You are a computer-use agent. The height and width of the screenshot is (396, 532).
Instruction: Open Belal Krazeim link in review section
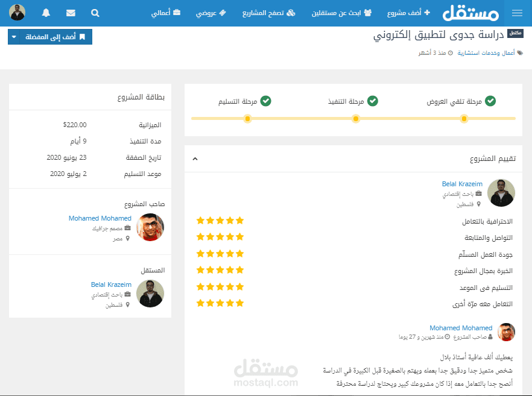tap(462, 184)
